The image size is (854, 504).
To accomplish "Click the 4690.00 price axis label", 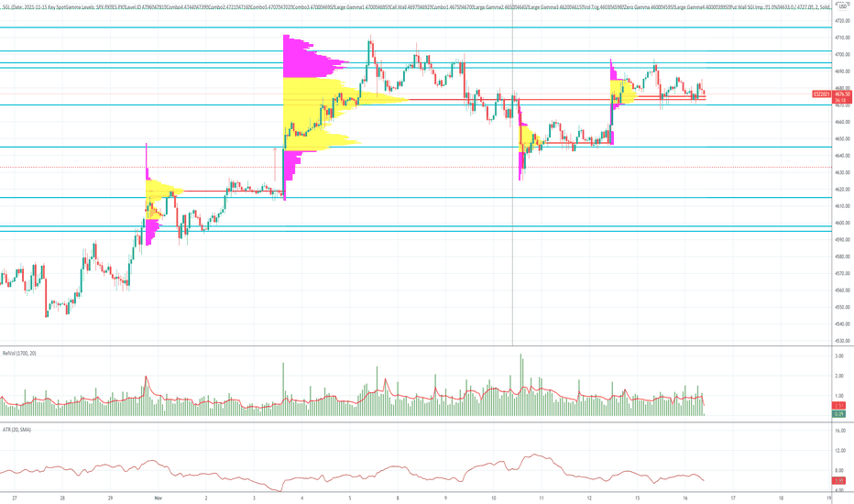I will pyautogui.click(x=842, y=71).
